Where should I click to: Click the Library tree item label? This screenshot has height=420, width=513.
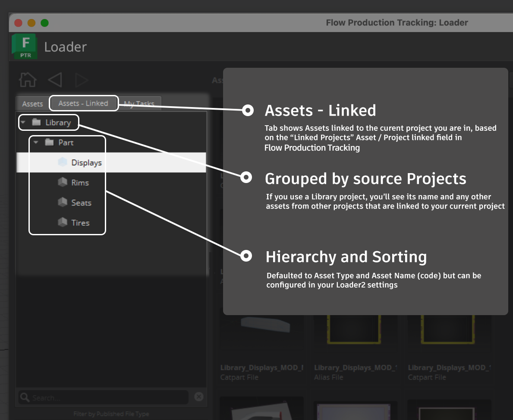[x=58, y=123]
